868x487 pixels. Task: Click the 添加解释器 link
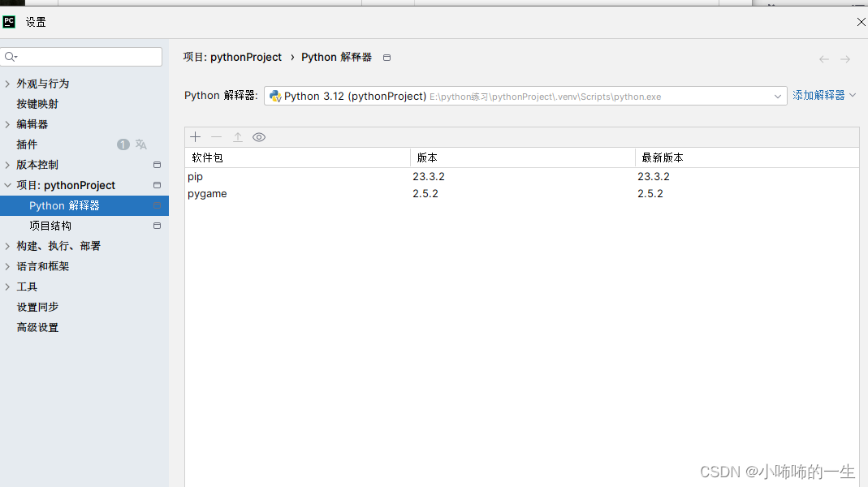click(818, 95)
